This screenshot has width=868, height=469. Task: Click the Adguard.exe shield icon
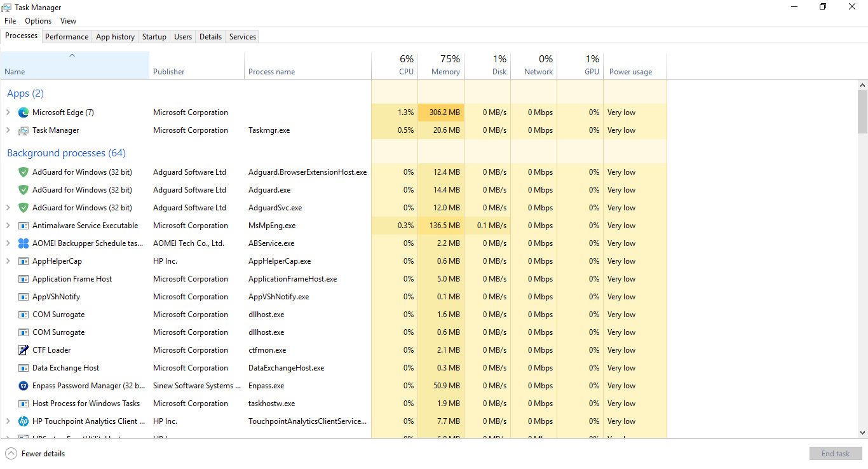[24, 190]
